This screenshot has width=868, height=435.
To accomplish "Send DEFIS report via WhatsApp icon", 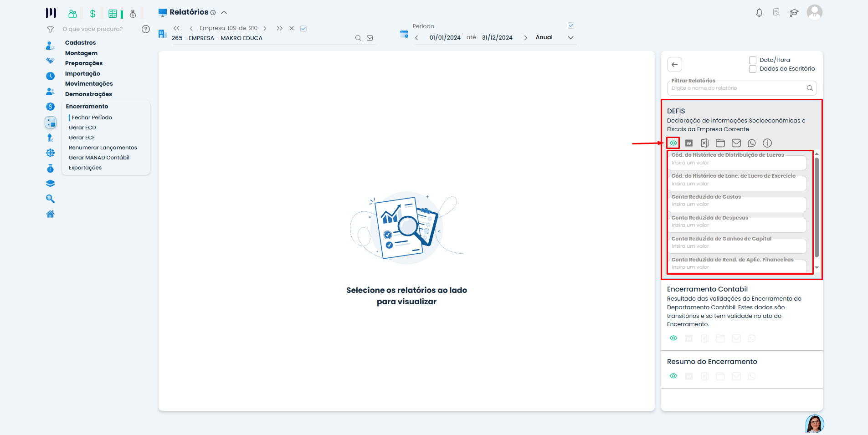I will [752, 143].
